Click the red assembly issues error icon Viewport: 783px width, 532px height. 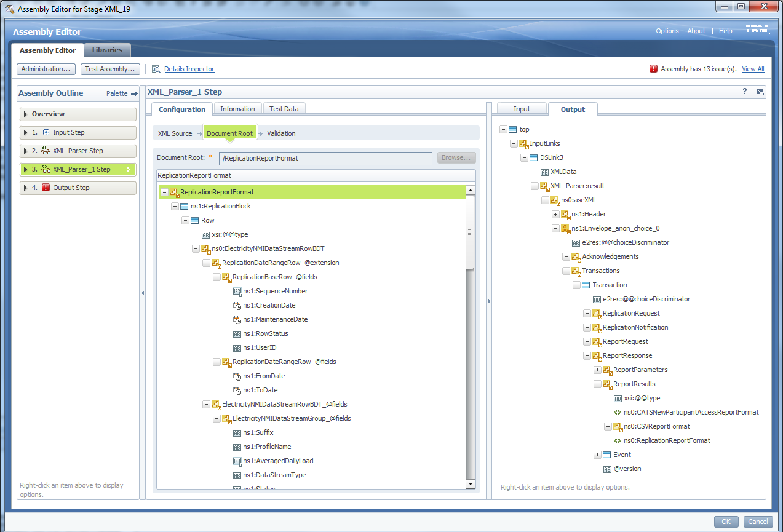coord(653,69)
